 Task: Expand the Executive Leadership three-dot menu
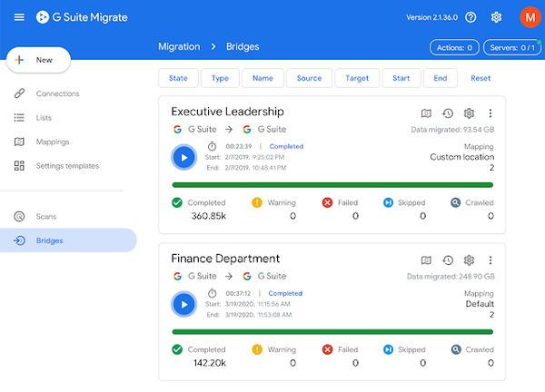click(490, 113)
